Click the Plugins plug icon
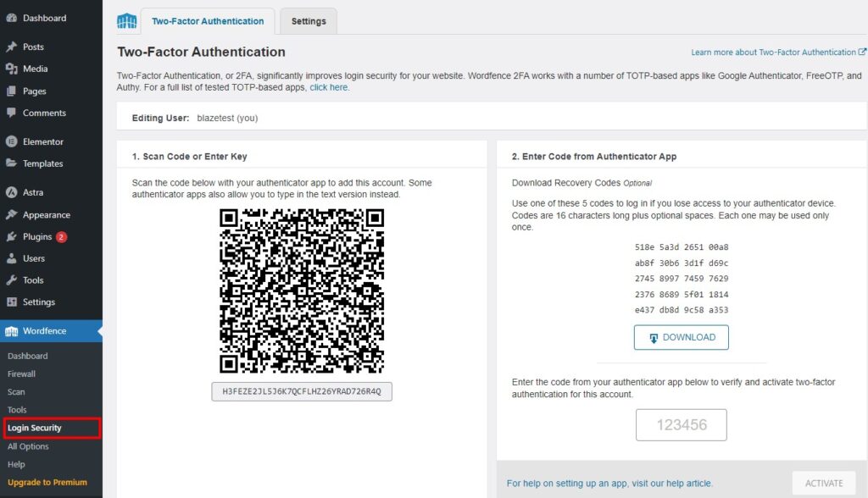868x498 pixels. 11,237
